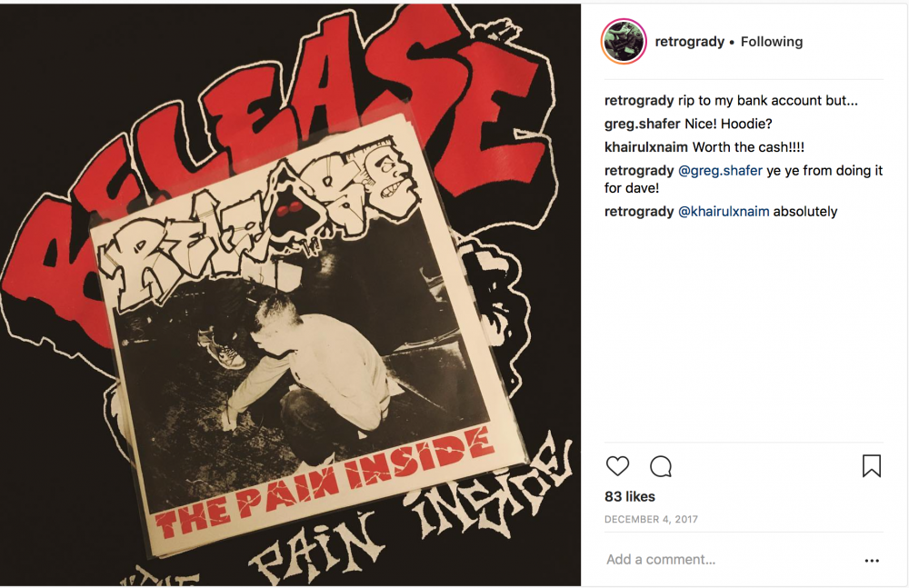
Task: Open retrogrady username in post header
Action: click(689, 42)
